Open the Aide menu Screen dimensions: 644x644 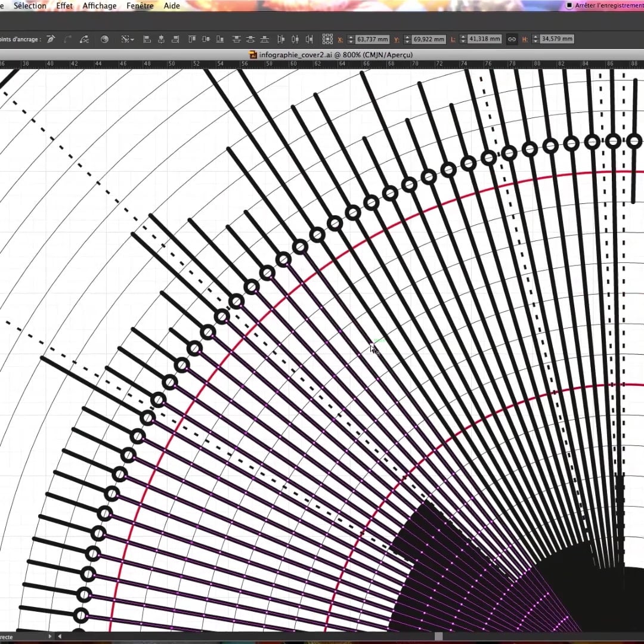pyautogui.click(x=172, y=6)
